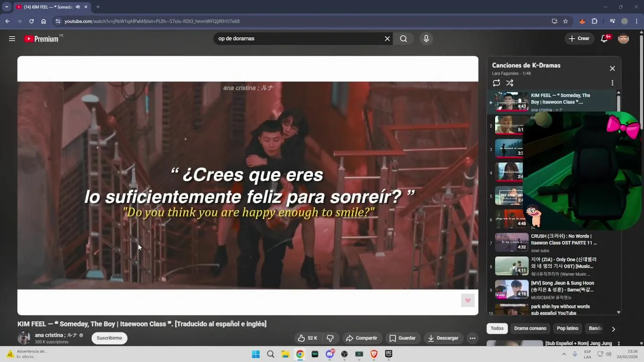Subscribe to ana cristina channel
Screen dimensions: 644x362
pyautogui.click(x=109, y=338)
